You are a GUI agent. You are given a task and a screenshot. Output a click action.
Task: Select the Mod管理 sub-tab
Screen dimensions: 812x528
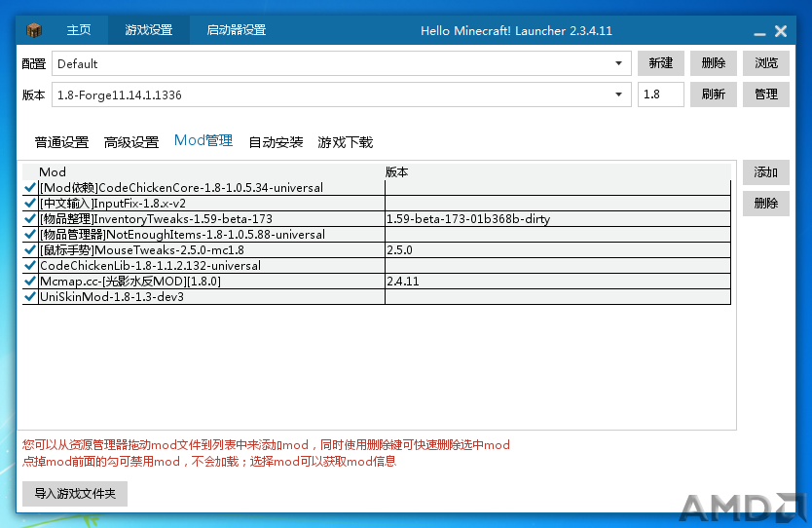tap(203, 140)
